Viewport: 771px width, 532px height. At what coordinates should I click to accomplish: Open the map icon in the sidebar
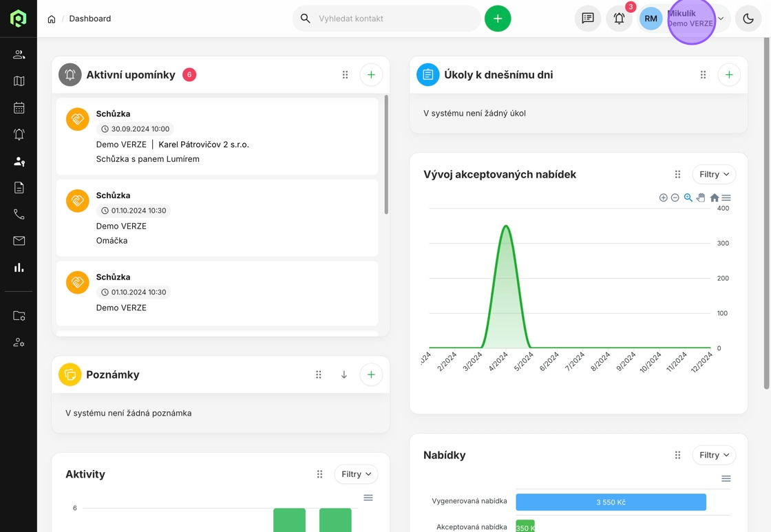(19, 81)
